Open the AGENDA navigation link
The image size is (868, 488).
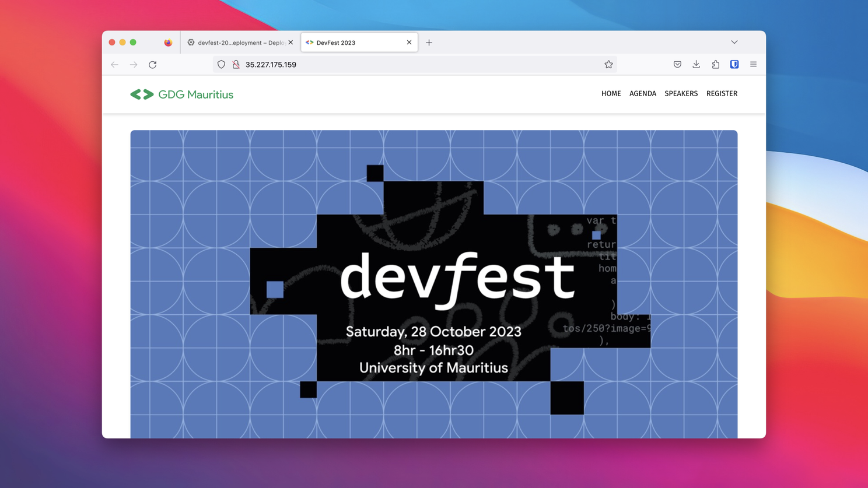point(643,93)
